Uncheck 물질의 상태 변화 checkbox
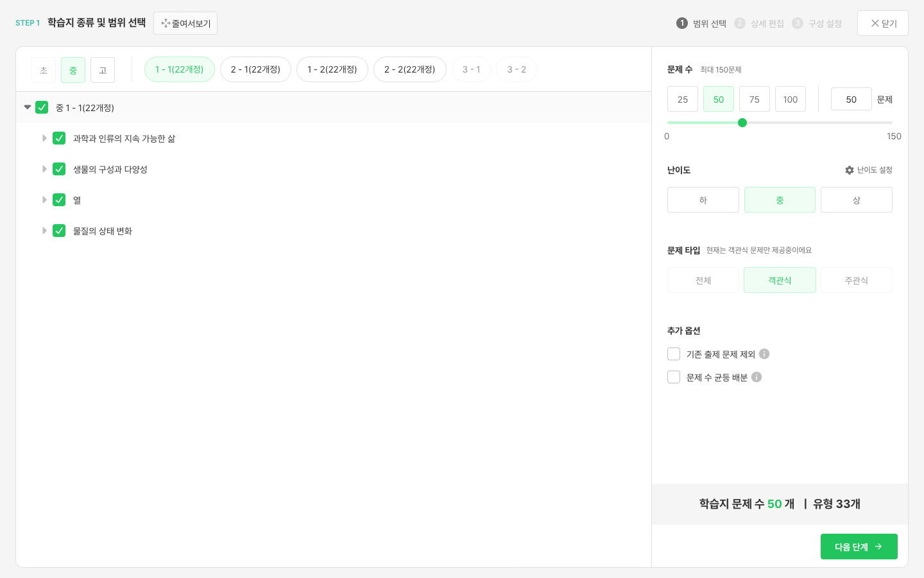Viewport: 924px width, 578px height. (59, 231)
